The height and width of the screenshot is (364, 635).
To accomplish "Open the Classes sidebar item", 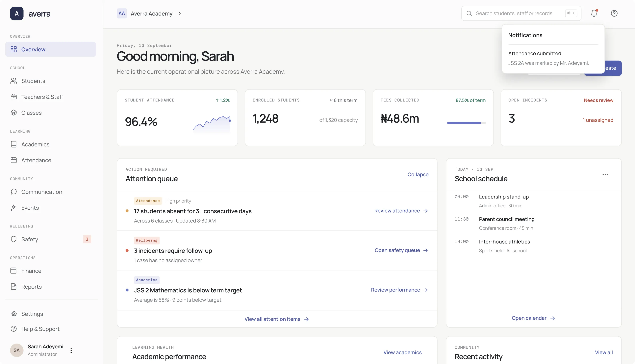I will click(50, 113).
